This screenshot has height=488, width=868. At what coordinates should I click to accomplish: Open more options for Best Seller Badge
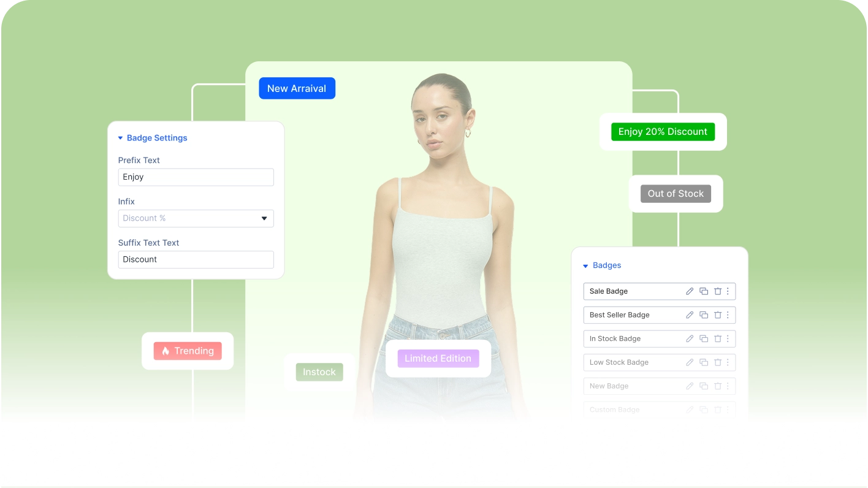[728, 315]
